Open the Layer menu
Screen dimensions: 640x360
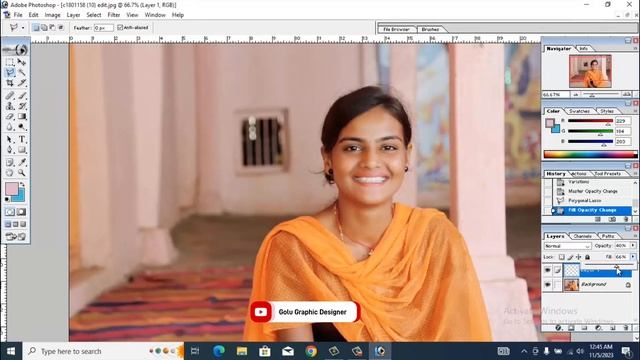73,15
